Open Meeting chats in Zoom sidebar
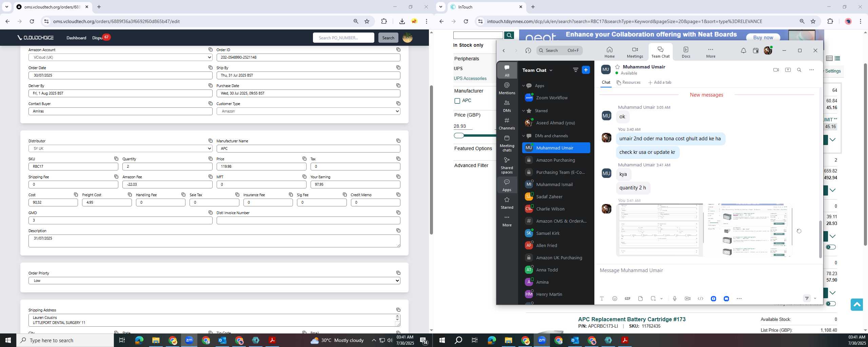Screen dimensions: 868x347 coord(507,143)
